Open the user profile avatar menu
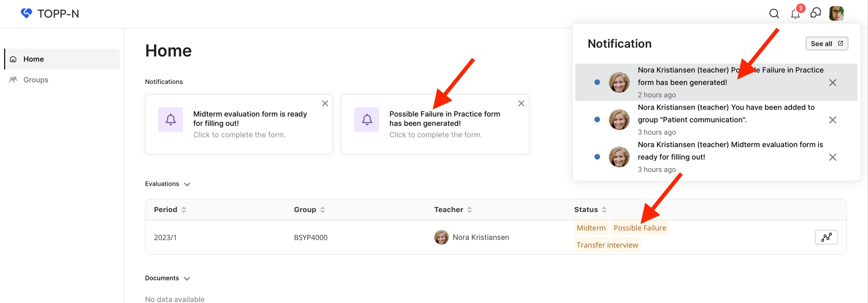Viewport: 868px width, 303px height. tap(836, 14)
